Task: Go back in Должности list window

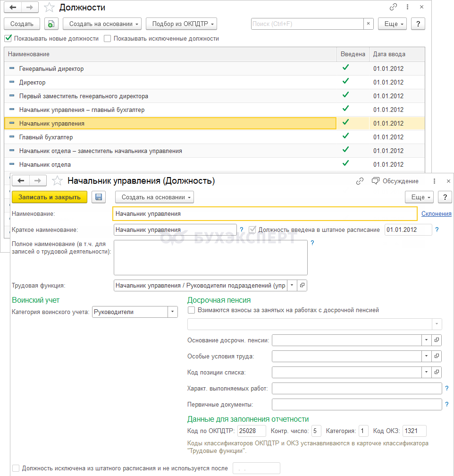Action: pos(13,7)
